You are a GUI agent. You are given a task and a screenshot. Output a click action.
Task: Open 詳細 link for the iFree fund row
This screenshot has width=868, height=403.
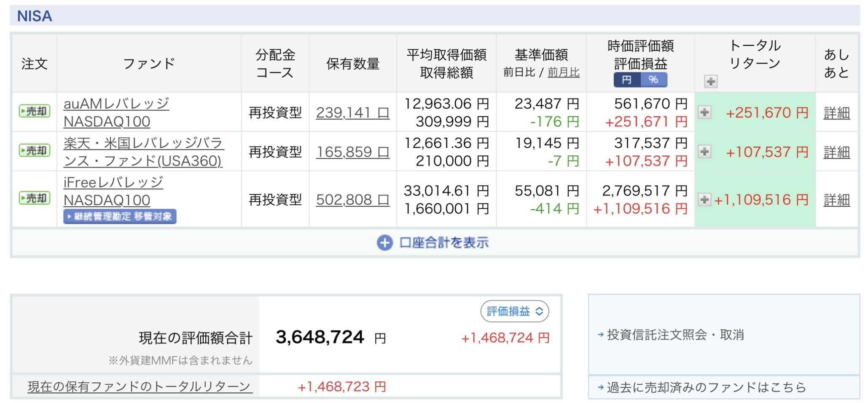[x=836, y=200]
